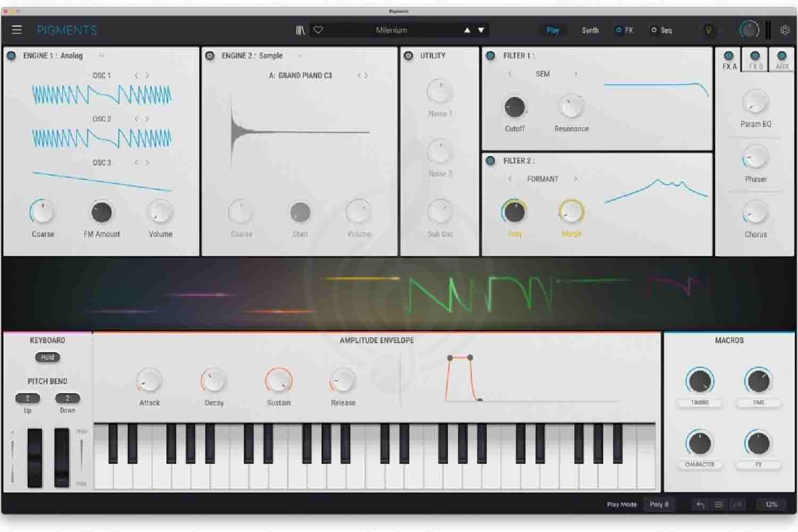
Task: Click the redo arrow in bottom bar
Action: point(737,504)
